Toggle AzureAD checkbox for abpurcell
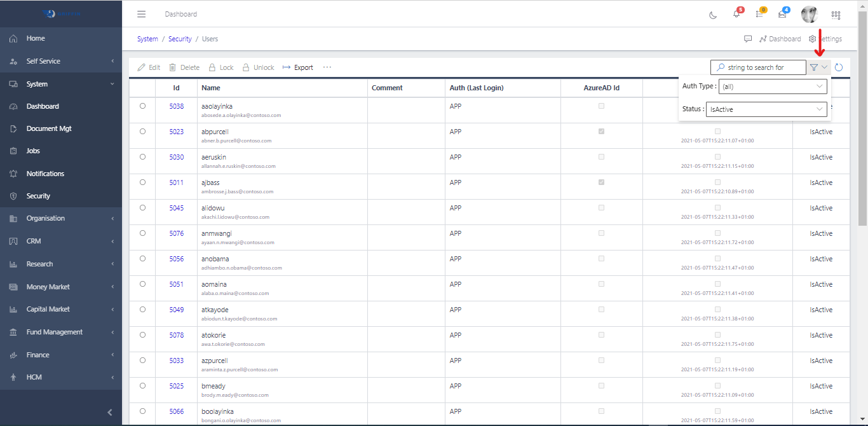Image resolution: width=868 pixels, height=426 pixels. (601, 132)
